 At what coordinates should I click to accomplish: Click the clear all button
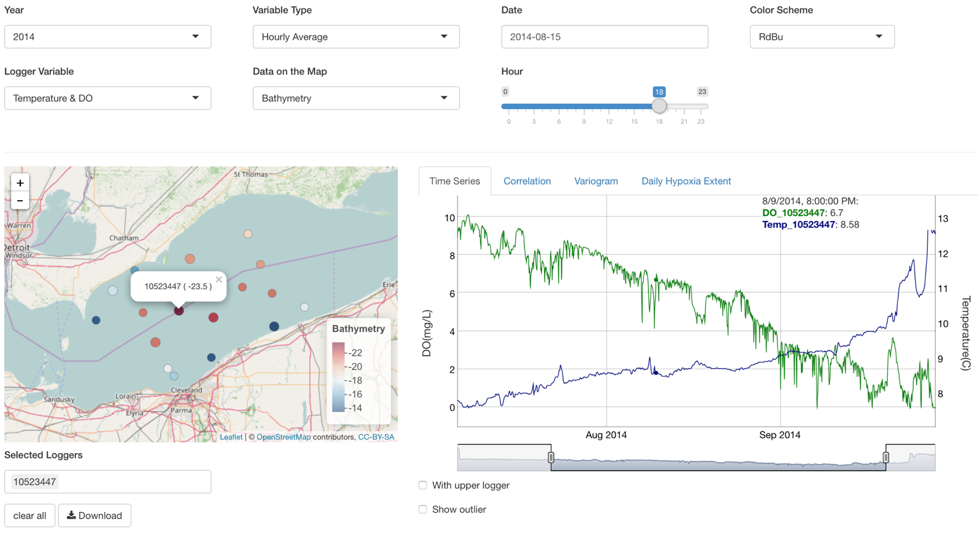tap(29, 516)
